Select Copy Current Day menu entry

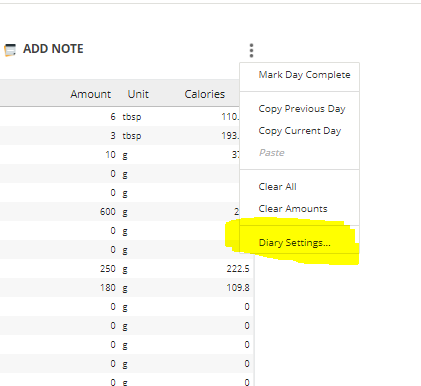pyautogui.click(x=300, y=131)
